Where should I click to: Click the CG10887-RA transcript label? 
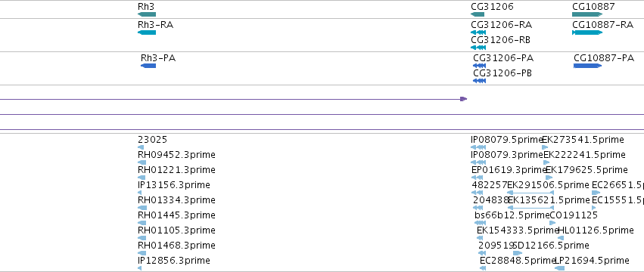click(603, 25)
